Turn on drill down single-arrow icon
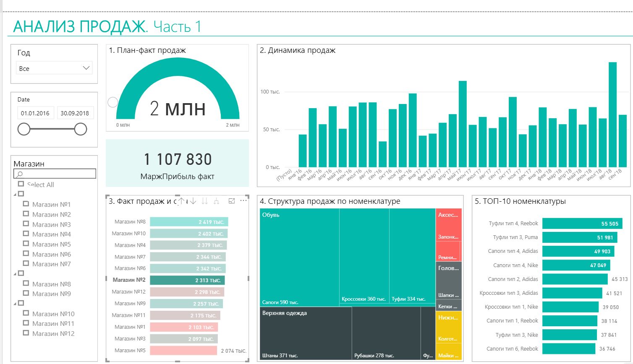633x364 pixels. coord(193,201)
